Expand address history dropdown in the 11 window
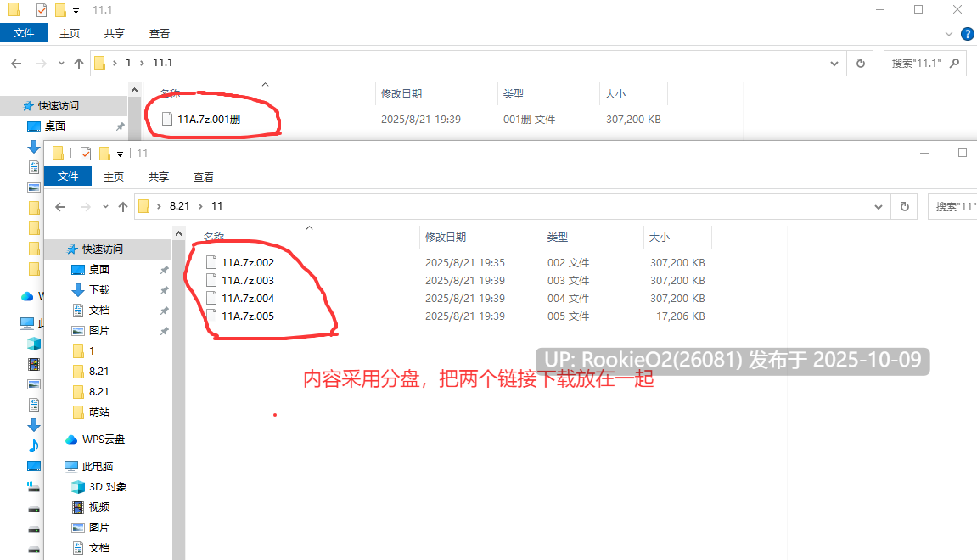Image resolution: width=977 pixels, height=560 pixels. 879,207
